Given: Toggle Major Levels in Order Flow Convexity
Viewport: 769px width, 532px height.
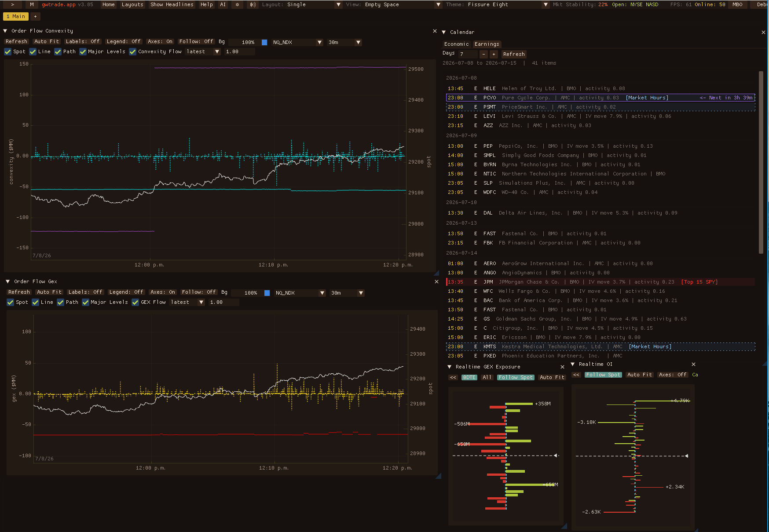Looking at the screenshot, I should (x=83, y=52).
